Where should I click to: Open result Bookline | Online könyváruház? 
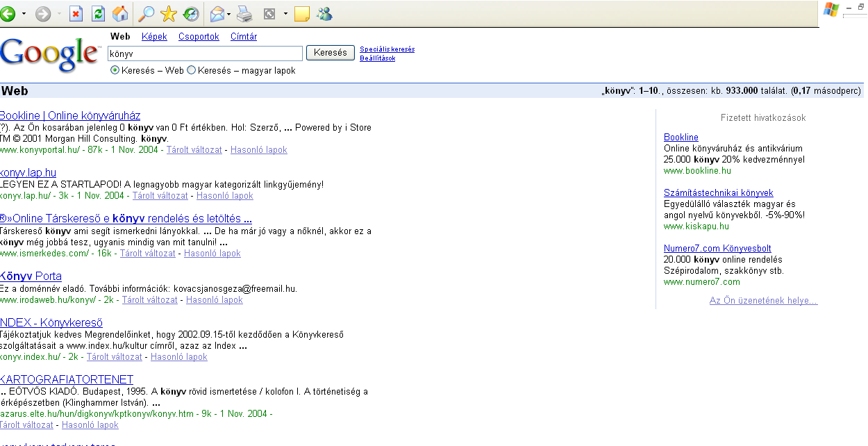pyautogui.click(x=70, y=115)
